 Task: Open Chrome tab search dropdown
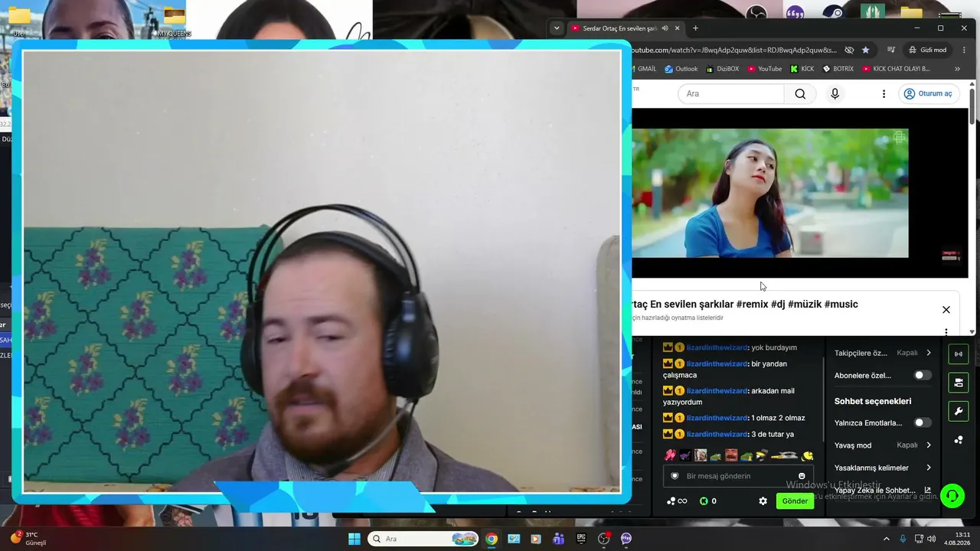[557, 28]
